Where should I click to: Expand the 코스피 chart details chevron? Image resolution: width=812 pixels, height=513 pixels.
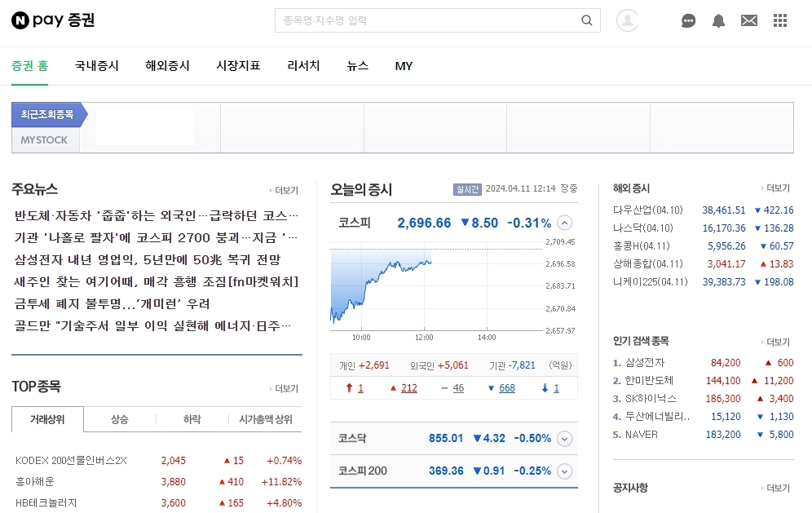pos(564,222)
